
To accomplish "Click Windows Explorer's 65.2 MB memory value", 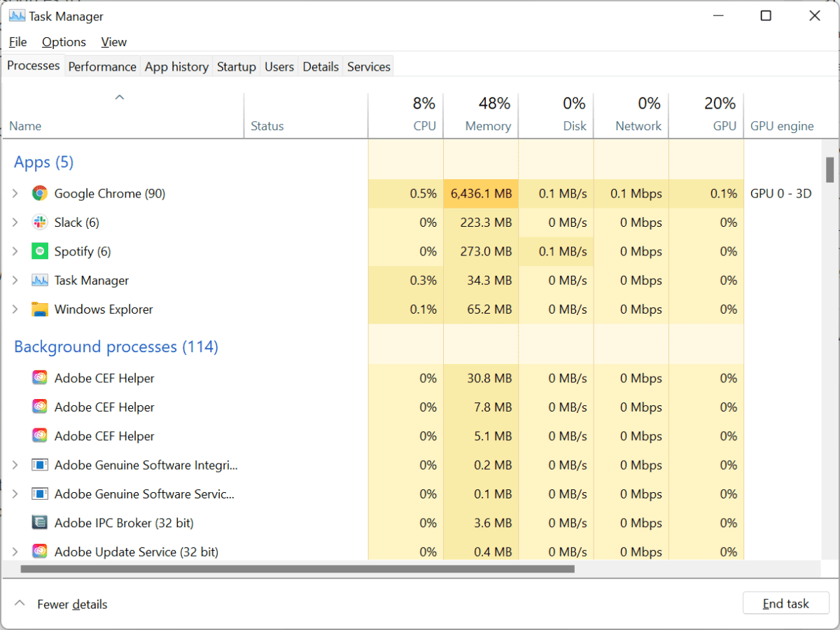I will (488, 309).
